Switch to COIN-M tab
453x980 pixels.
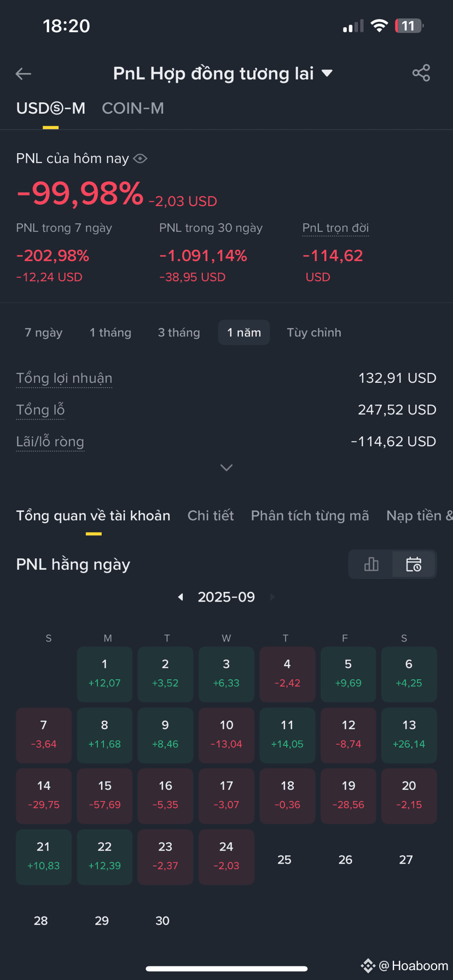click(133, 108)
